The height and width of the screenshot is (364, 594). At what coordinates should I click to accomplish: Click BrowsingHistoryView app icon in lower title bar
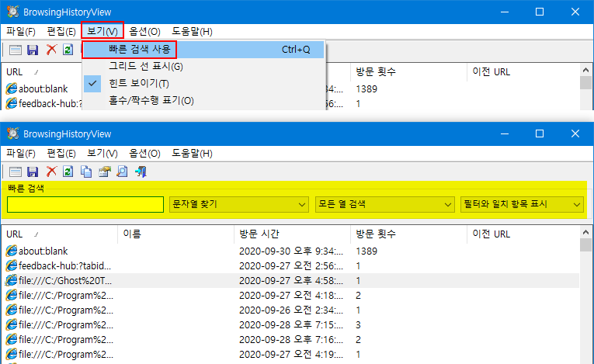[13, 133]
